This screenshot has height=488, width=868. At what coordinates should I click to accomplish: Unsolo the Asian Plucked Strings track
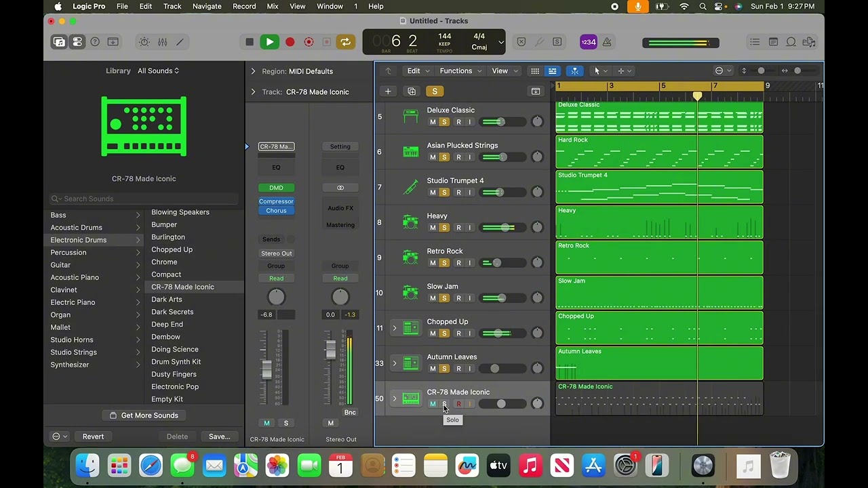coord(444,157)
